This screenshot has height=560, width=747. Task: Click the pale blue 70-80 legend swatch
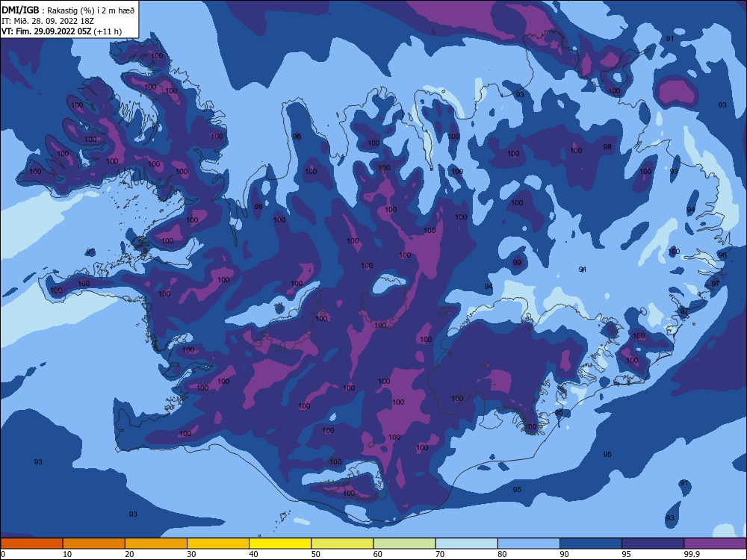[x=466, y=544]
